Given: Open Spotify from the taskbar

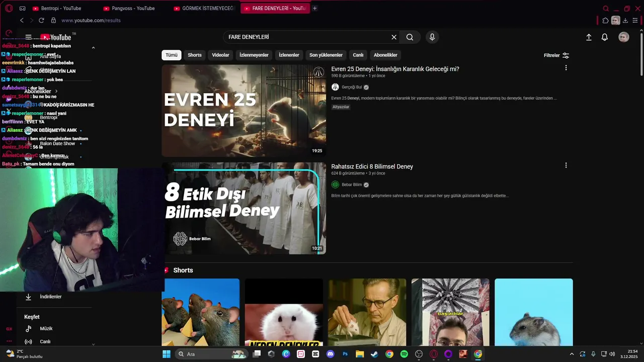Looking at the screenshot, I should (404, 354).
